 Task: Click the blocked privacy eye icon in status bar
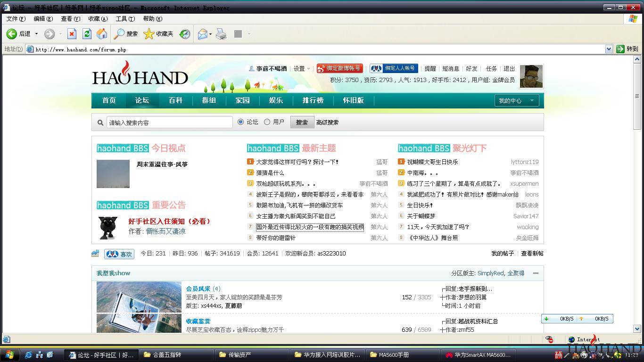[x=550, y=339]
